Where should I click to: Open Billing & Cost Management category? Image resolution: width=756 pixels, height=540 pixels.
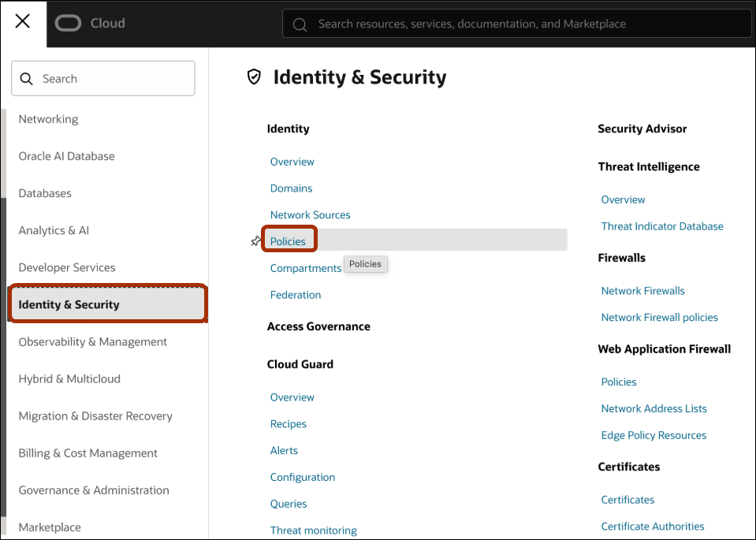pyautogui.click(x=88, y=453)
